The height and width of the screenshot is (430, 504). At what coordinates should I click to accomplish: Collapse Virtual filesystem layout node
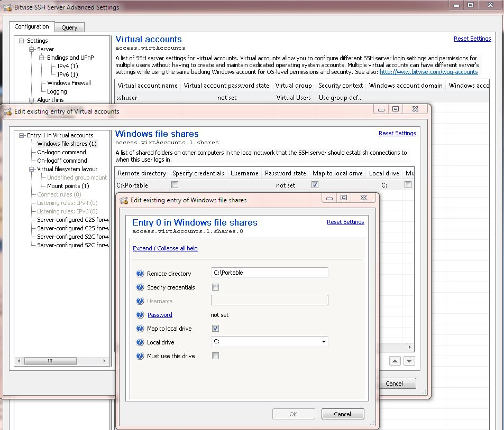coord(32,169)
